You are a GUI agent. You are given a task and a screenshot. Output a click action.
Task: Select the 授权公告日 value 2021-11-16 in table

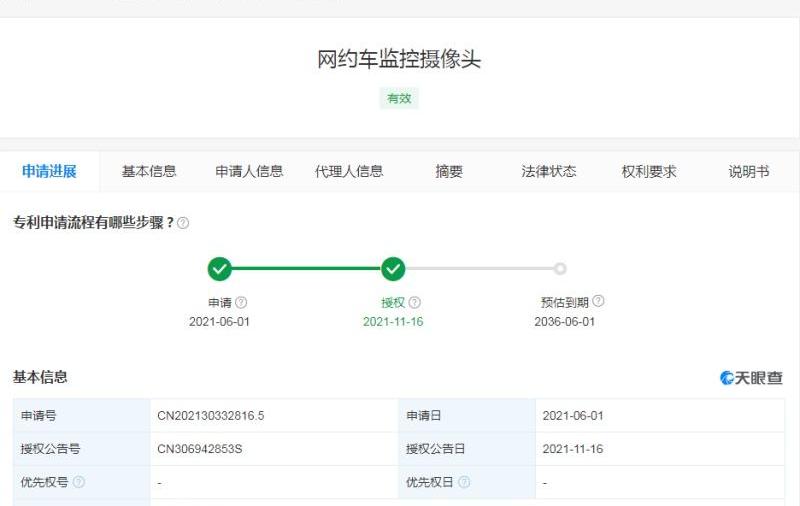573,449
